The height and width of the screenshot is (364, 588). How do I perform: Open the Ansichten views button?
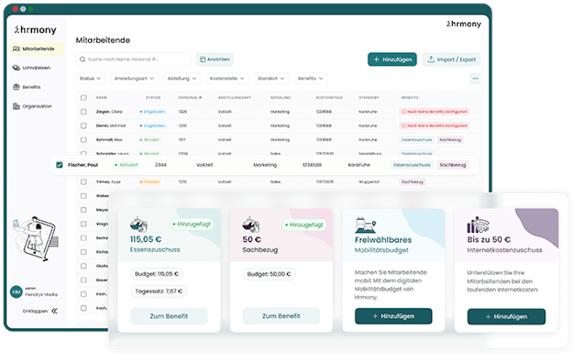point(214,59)
